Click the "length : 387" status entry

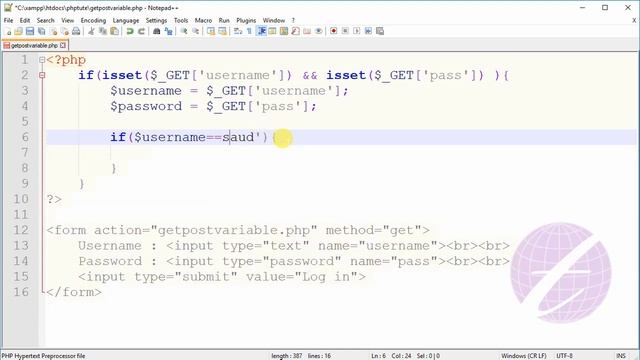[287, 356]
